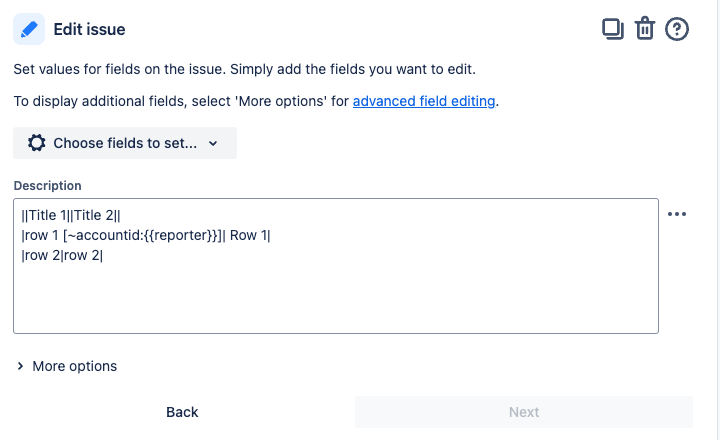The width and height of the screenshot is (720, 440).
Task: Expand the More options section
Action: pos(74,366)
